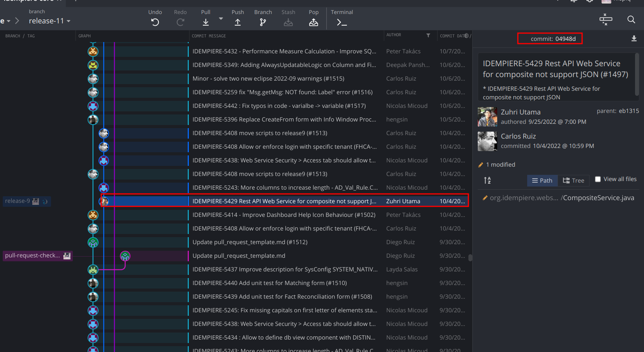The width and height of the screenshot is (644, 352).
Task: Pop the stash using Pop icon
Action: pyautogui.click(x=314, y=22)
